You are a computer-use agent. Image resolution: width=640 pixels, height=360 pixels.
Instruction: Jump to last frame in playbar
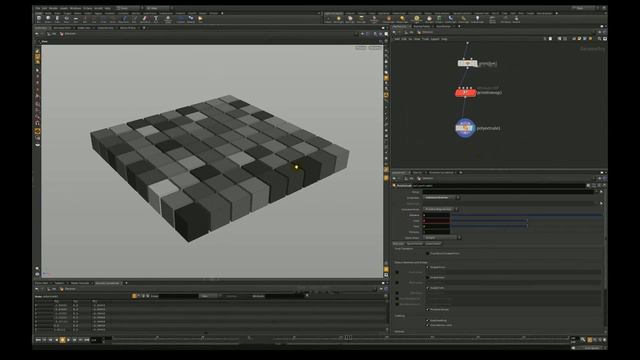(87, 340)
